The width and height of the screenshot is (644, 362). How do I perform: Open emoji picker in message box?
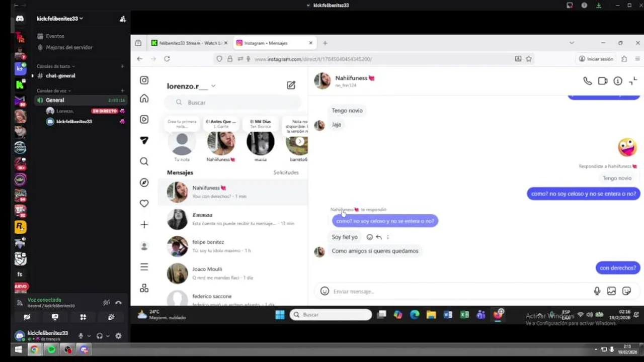[325, 291]
